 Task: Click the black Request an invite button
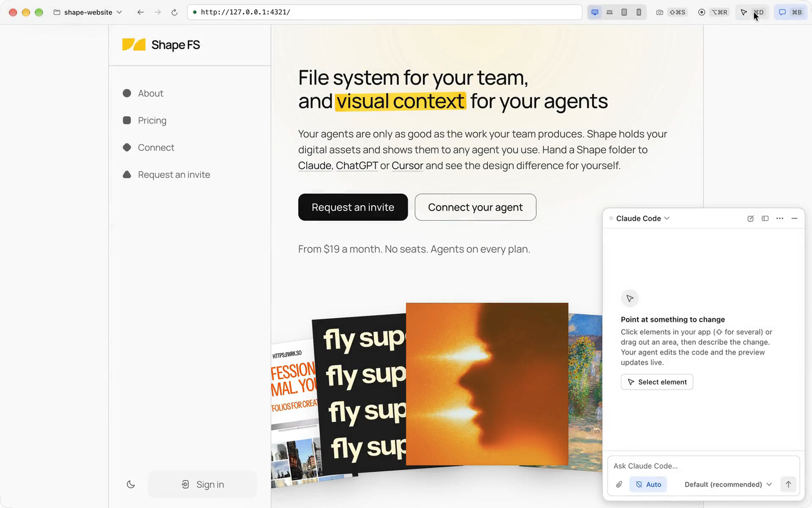click(353, 207)
